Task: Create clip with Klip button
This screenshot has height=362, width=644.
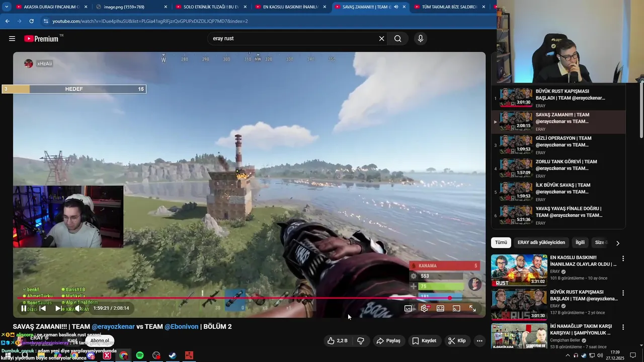Action: [457, 341]
